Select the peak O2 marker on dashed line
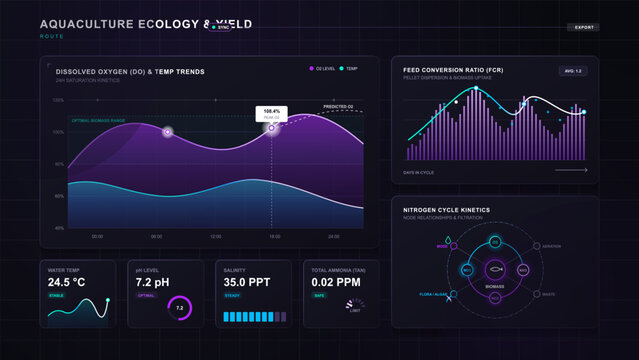The image size is (639, 360). click(271, 128)
